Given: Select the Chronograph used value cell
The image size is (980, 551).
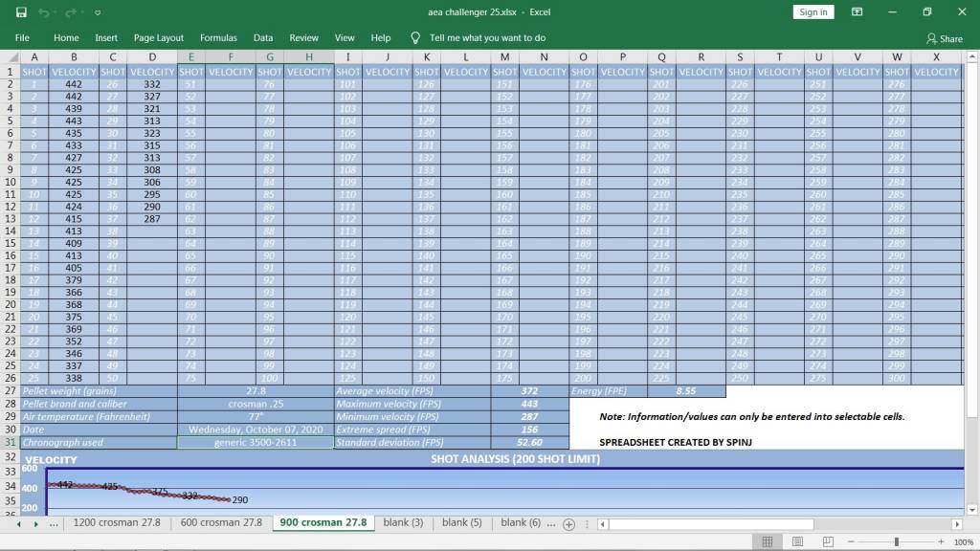Looking at the screenshot, I should pos(256,442).
